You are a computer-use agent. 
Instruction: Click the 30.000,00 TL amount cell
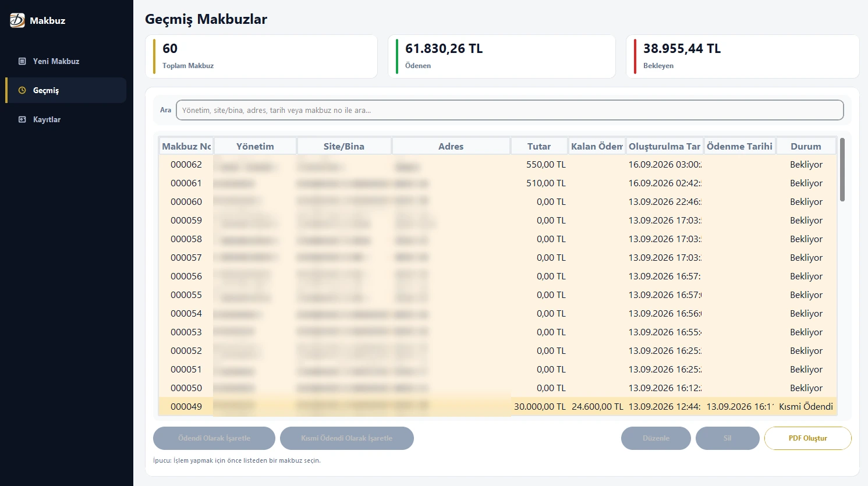[540, 407]
